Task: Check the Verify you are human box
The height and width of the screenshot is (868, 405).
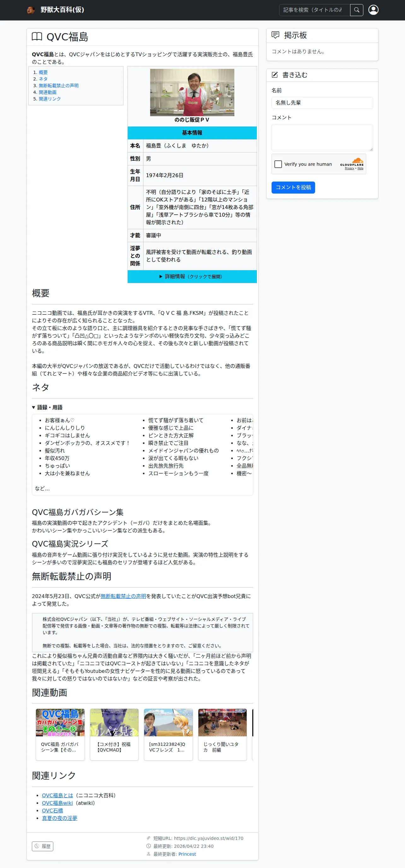Action: (278, 164)
